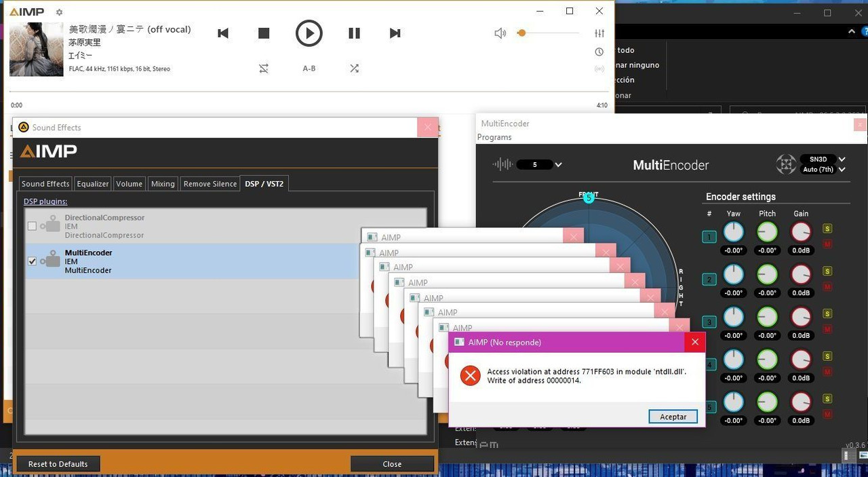Click the 4:10 total duration label
The width and height of the screenshot is (868, 477).
(601, 106)
